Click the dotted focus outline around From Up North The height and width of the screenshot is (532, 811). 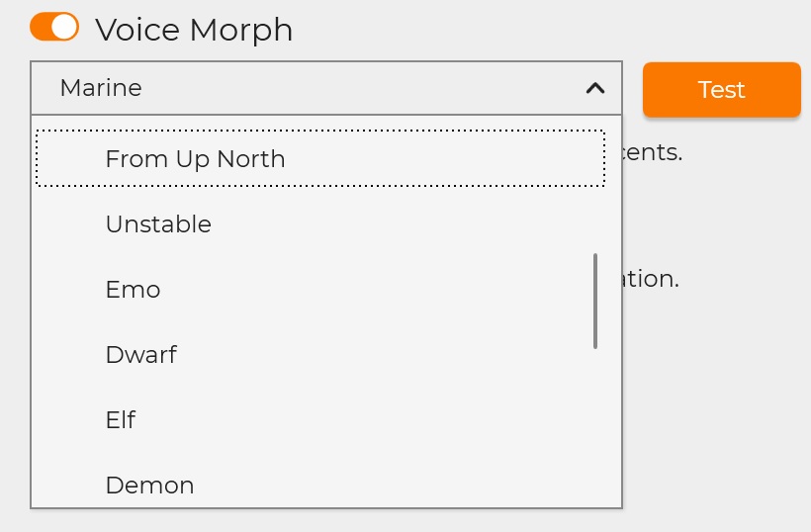[320, 132]
